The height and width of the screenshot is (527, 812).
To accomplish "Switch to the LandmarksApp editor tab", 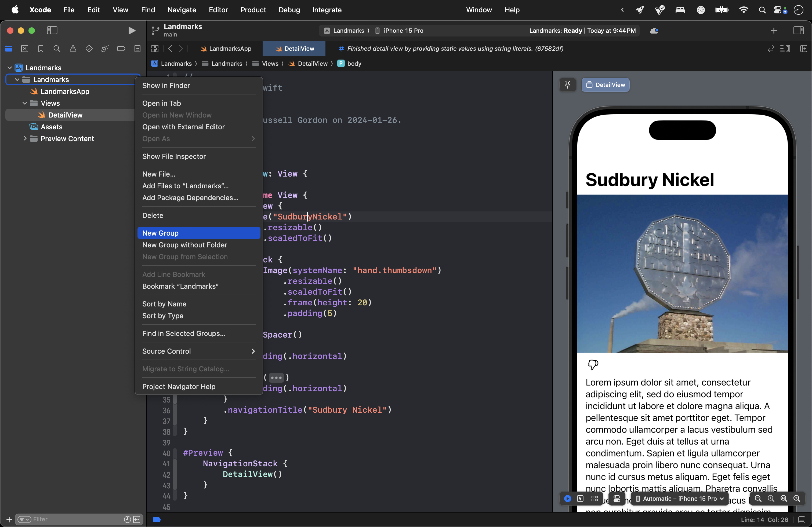I will point(226,49).
